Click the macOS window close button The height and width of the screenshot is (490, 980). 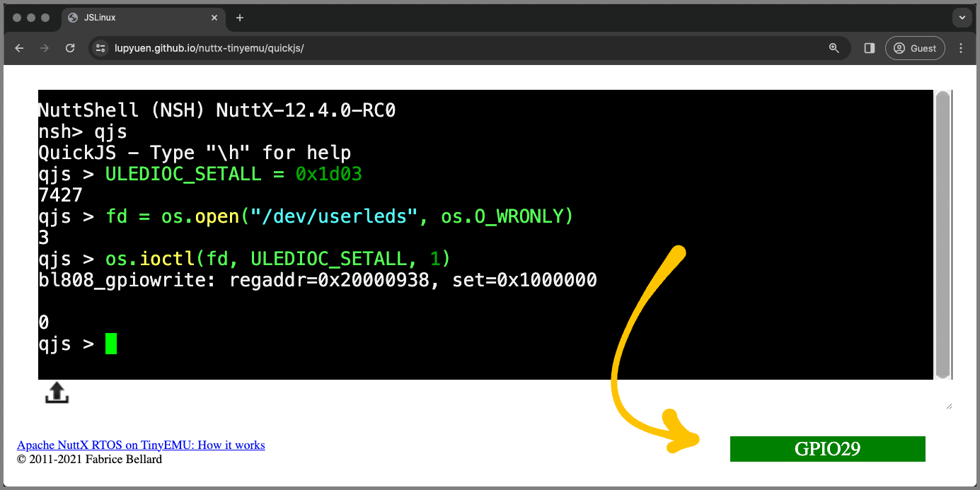pyautogui.click(x=17, y=18)
